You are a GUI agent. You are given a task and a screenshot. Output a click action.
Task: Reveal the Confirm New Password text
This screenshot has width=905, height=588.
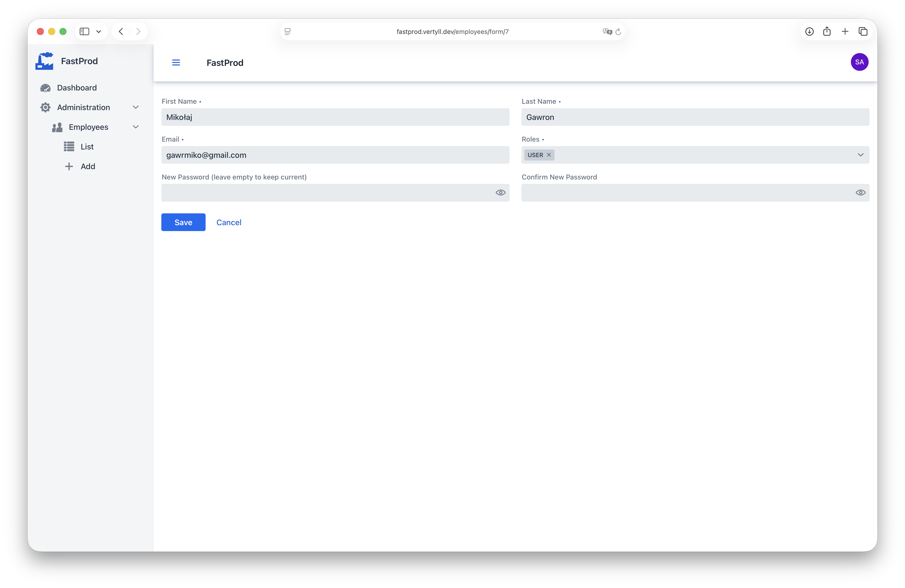(860, 193)
